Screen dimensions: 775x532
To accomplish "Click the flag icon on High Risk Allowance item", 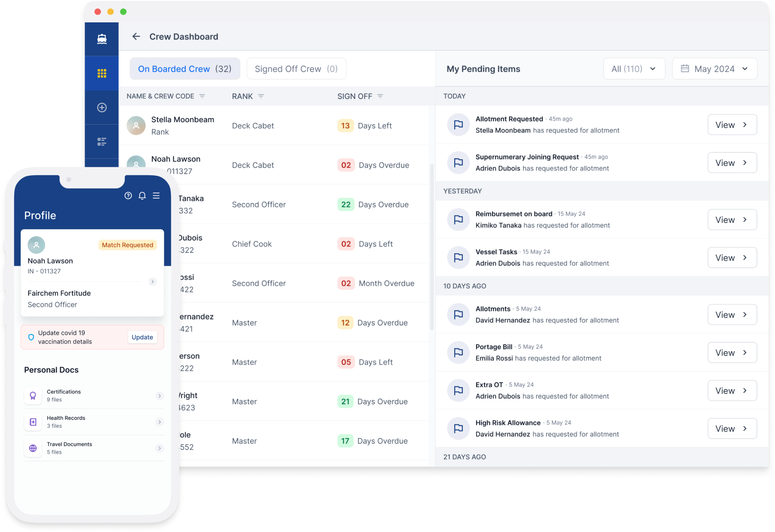I will click(x=459, y=429).
